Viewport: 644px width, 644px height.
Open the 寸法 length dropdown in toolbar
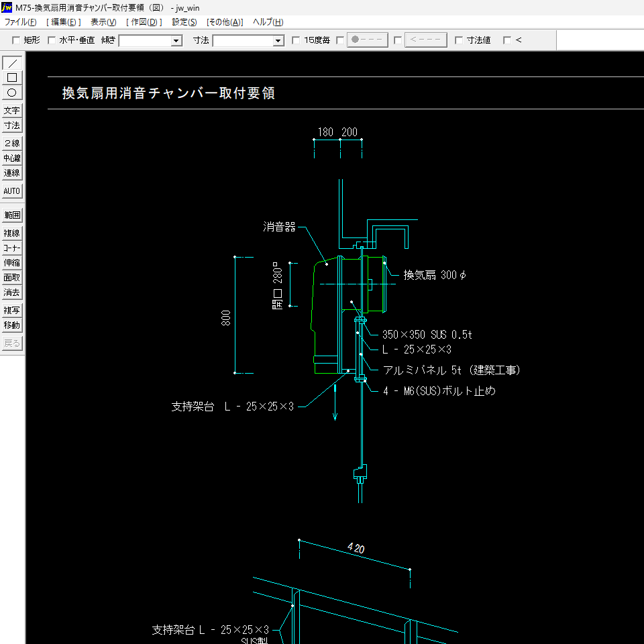pyautogui.click(x=278, y=41)
